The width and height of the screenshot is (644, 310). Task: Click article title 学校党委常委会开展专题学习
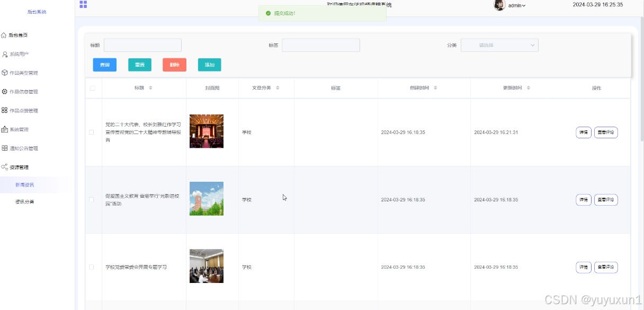136,267
